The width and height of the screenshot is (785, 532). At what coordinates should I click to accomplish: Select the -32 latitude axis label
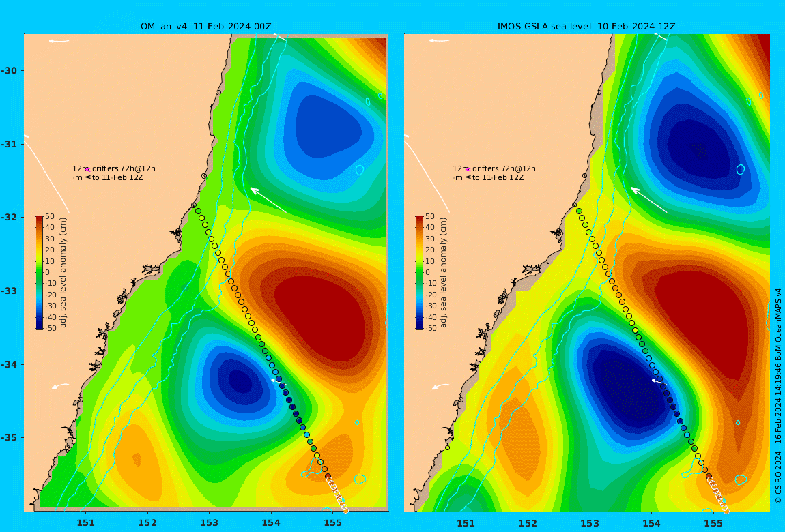click(9, 218)
